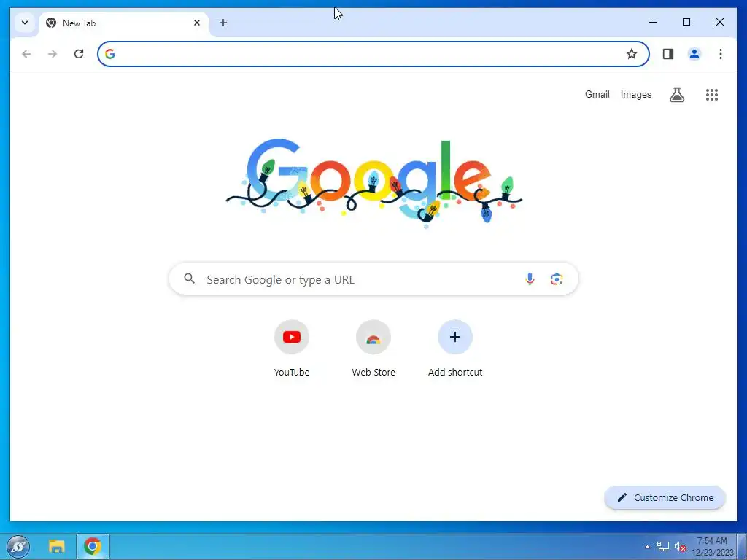Open a new tab with plus button
Image resolution: width=747 pixels, height=560 pixels.
(x=223, y=23)
